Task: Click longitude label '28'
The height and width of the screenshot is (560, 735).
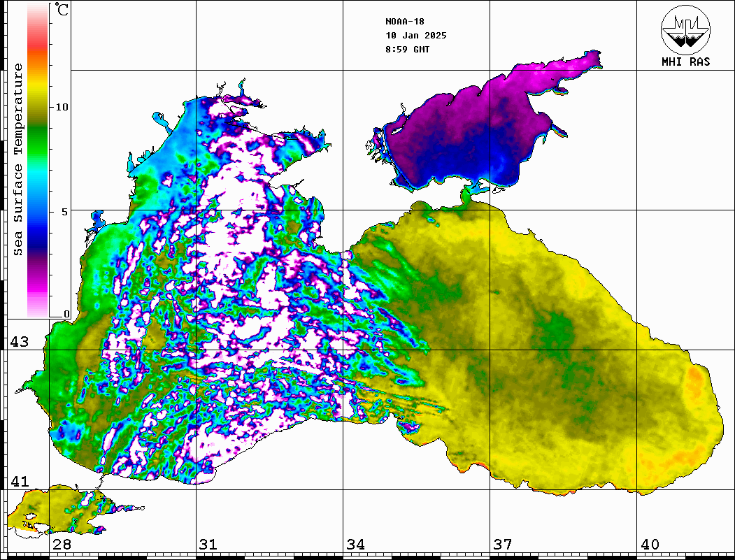Action: [x=62, y=545]
